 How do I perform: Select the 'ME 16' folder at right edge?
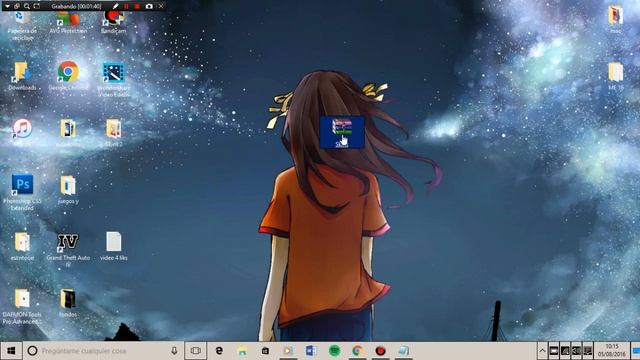pyautogui.click(x=616, y=77)
